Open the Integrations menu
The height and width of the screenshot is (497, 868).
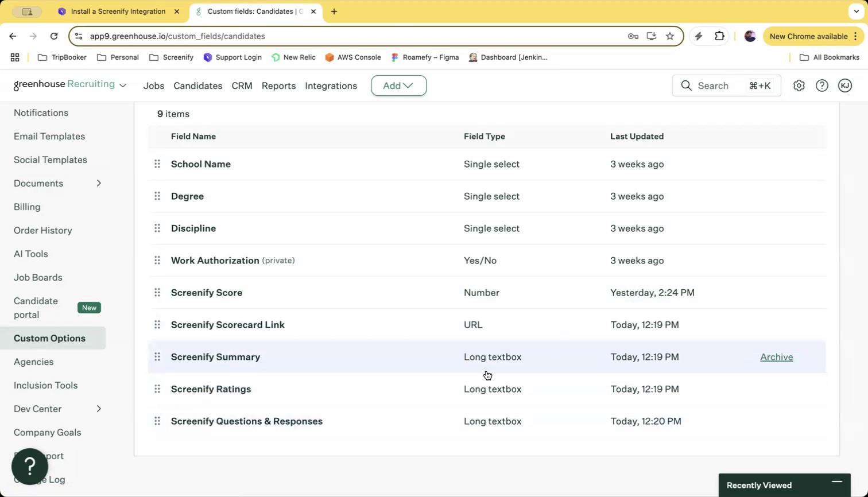pos(331,86)
